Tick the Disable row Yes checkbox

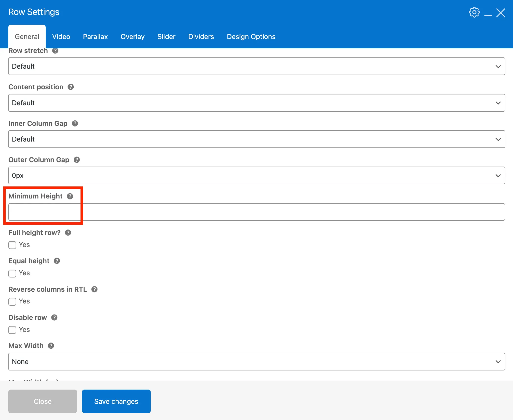pyautogui.click(x=12, y=330)
